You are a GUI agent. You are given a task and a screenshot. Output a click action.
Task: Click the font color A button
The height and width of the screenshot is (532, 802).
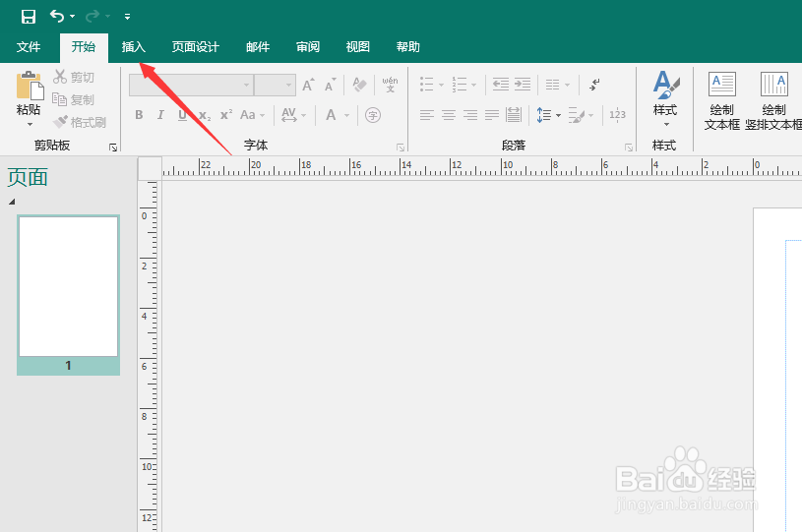click(x=331, y=115)
